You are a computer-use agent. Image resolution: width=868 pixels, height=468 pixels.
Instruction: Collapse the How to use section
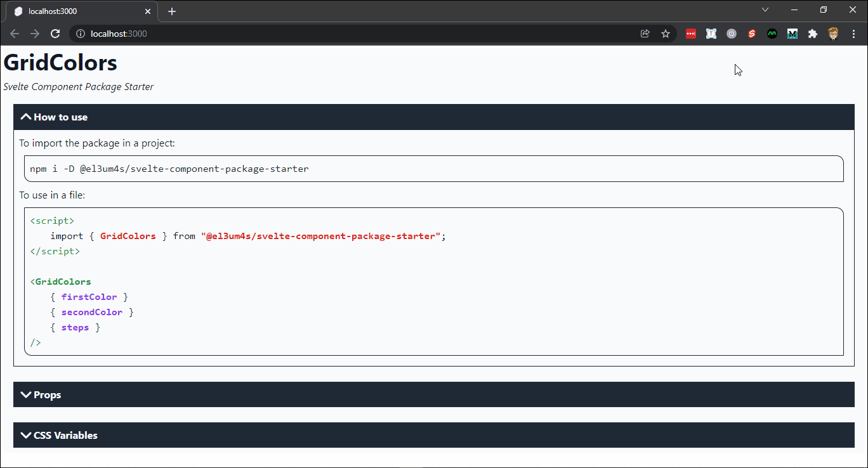(x=434, y=117)
